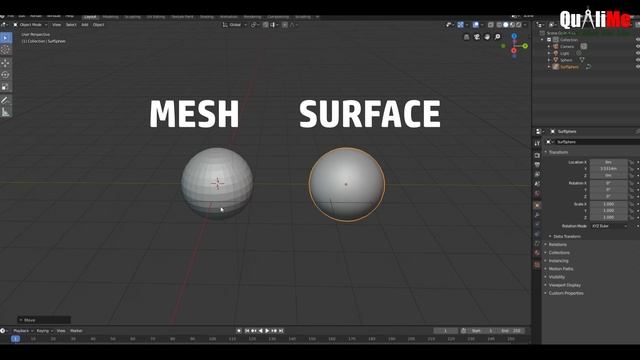
Task: Expand the Instancing panel
Action: [x=558, y=261]
